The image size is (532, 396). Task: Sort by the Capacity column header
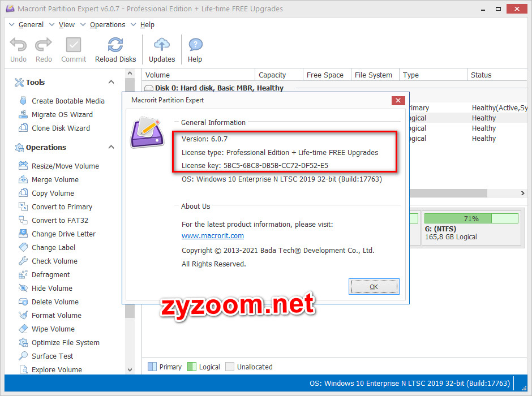[x=279, y=75]
